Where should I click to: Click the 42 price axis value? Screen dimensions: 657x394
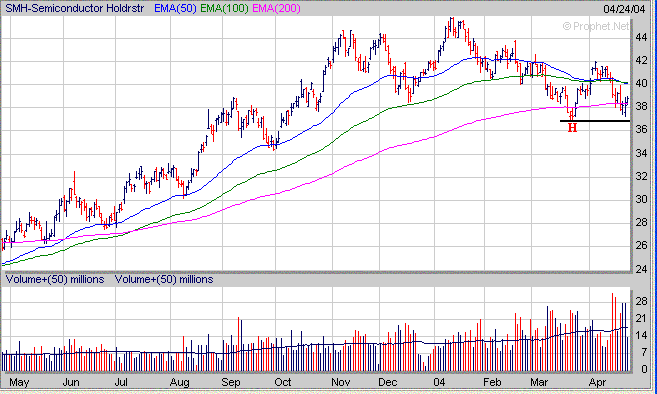point(641,60)
